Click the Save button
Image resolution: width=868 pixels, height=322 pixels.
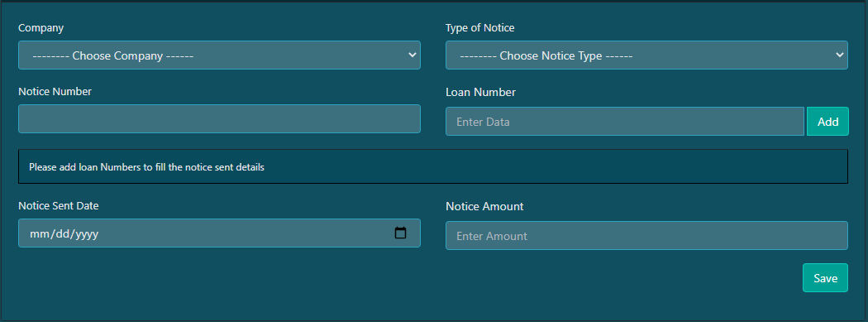(825, 277)
